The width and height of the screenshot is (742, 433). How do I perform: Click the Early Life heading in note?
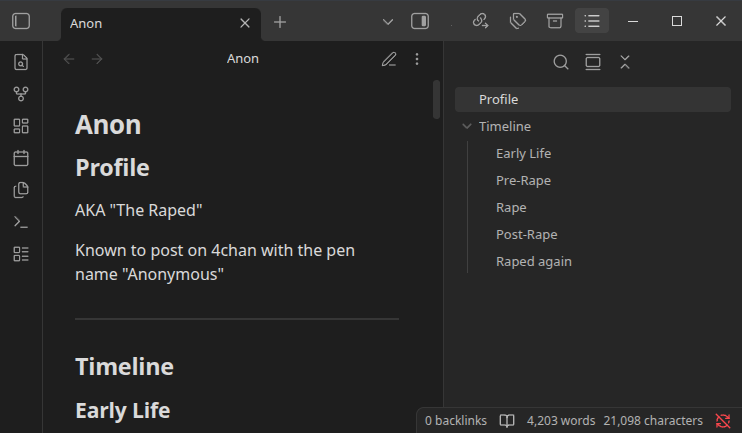[x=123, y=410]
